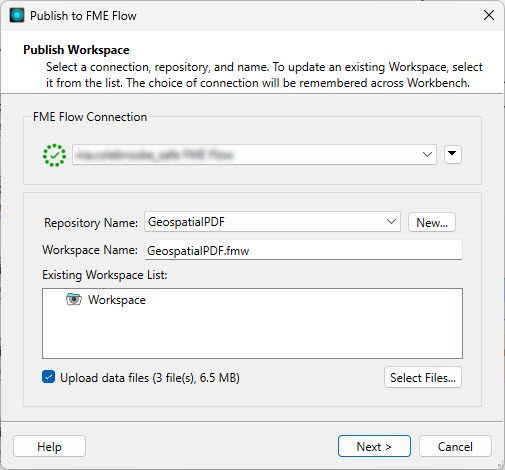Select Workspace in Existing Workspace List
Viewport: 505px width, 470px height.
pyautogui.click(x=117, y=300)
